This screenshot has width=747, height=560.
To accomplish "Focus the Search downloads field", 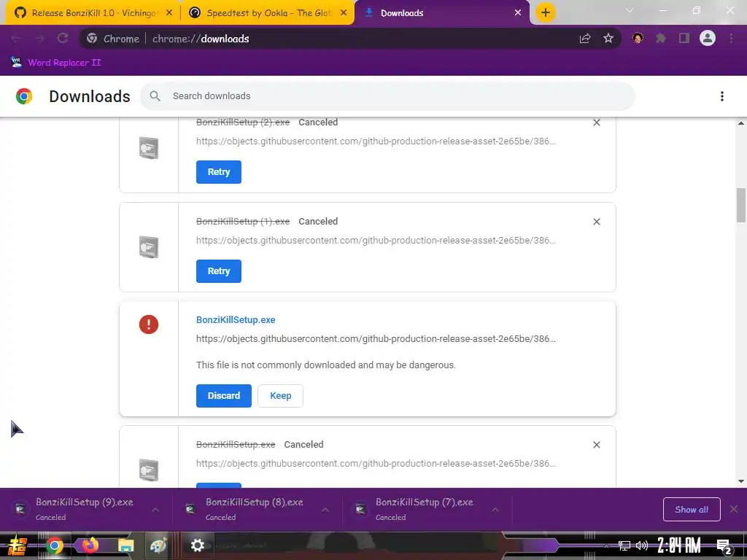I will [x=387, y=96].
